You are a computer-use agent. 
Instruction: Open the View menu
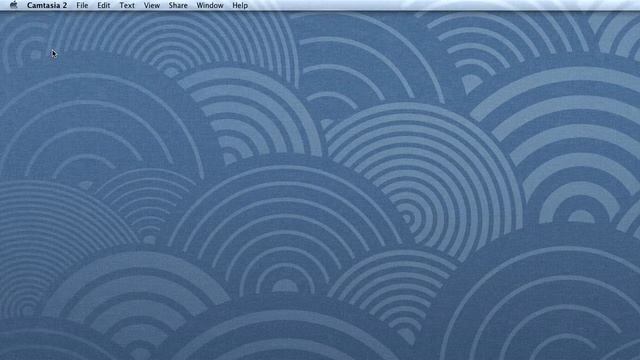click(x=152, y=5)
